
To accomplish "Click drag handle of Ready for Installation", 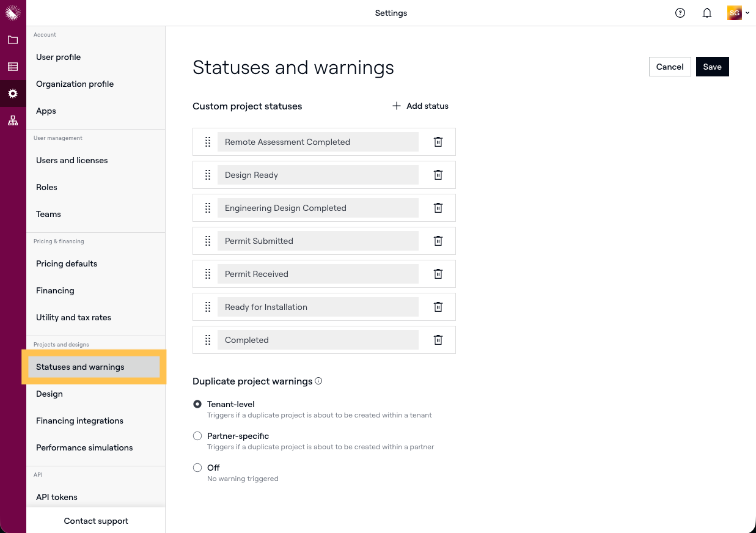I will pyautogui.click(x=208, y=307).
